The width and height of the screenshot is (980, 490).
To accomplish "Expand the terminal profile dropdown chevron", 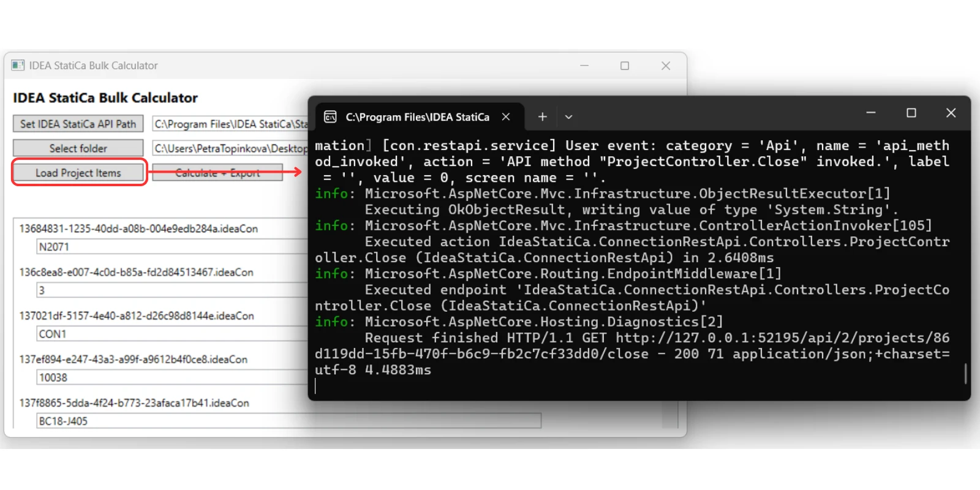I will click(568, 116).
